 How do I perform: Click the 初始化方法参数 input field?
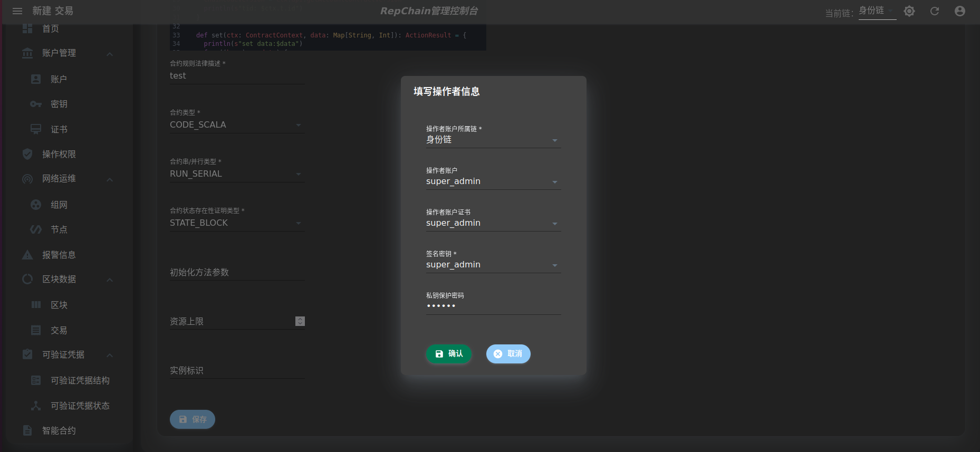pyautogui.click(x=237, y=272)
